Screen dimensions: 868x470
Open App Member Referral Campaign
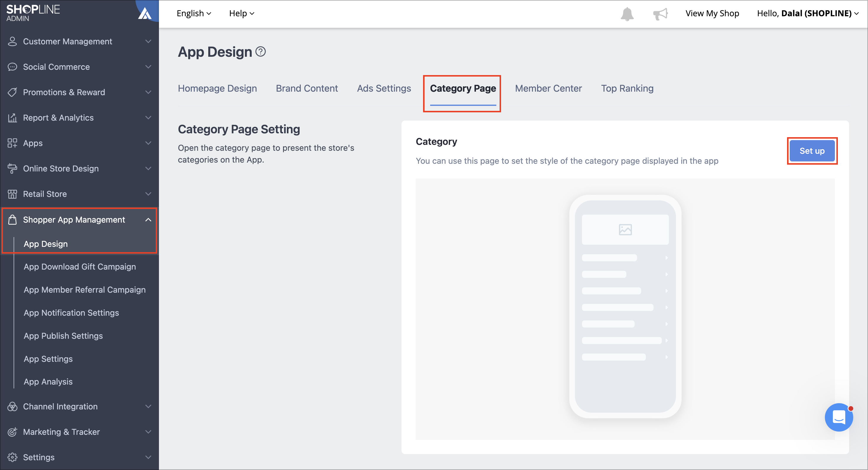click(x=84, y=290)
